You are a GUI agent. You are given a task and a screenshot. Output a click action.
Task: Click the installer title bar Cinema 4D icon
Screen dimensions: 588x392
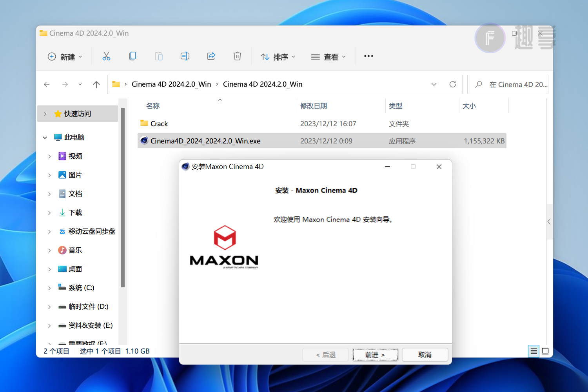[x=186, y=166]
